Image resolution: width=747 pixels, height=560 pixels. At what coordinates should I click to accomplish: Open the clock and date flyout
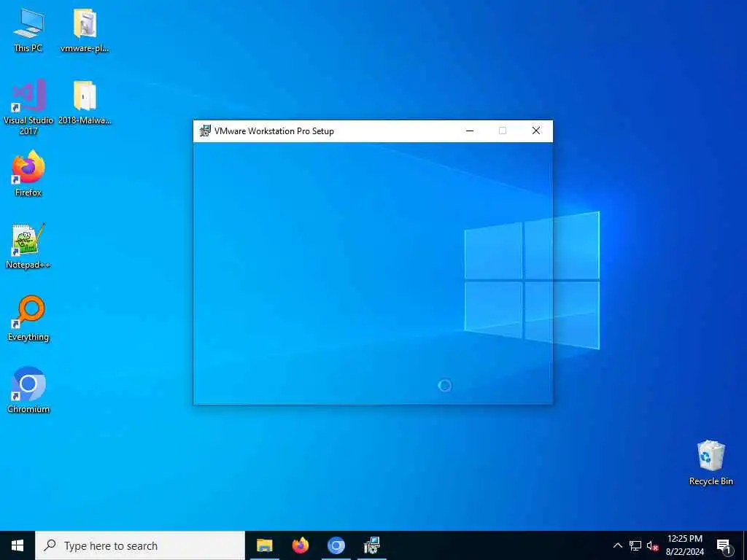684,545
